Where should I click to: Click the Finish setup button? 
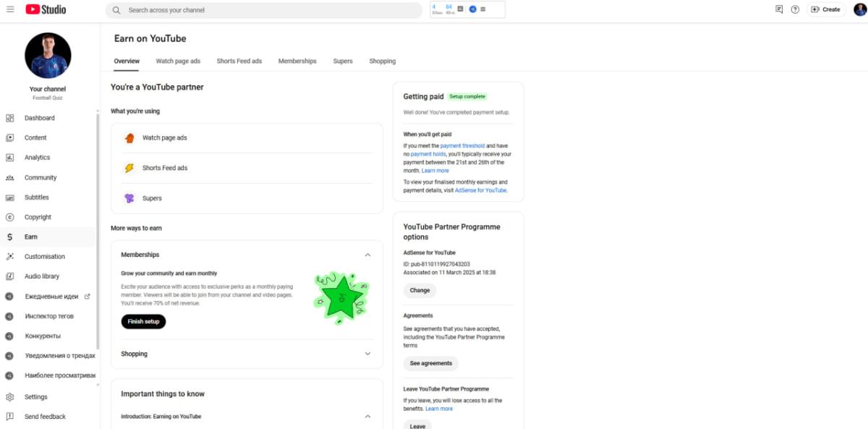(x=143, y=322)
